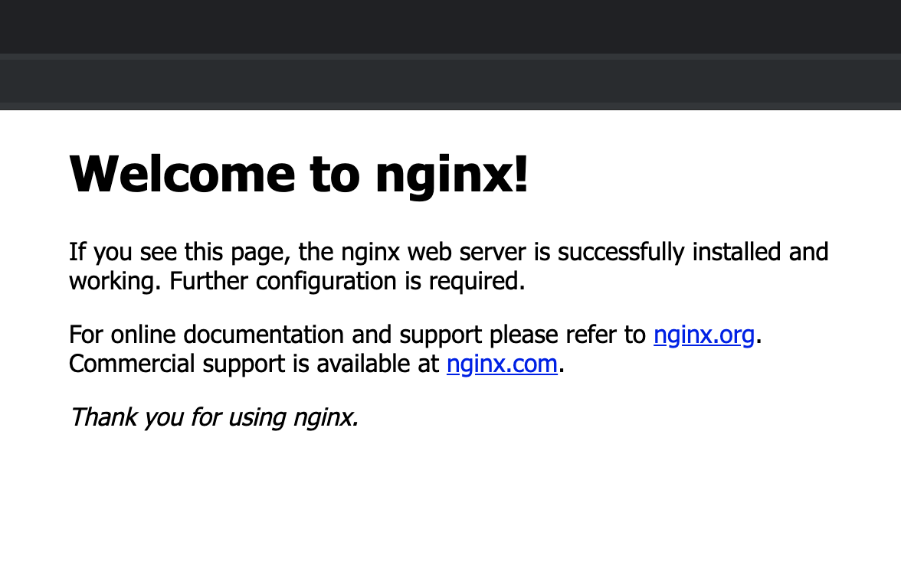
Task: Open the nginx.com commercial support link
Action: coord(503,364)
